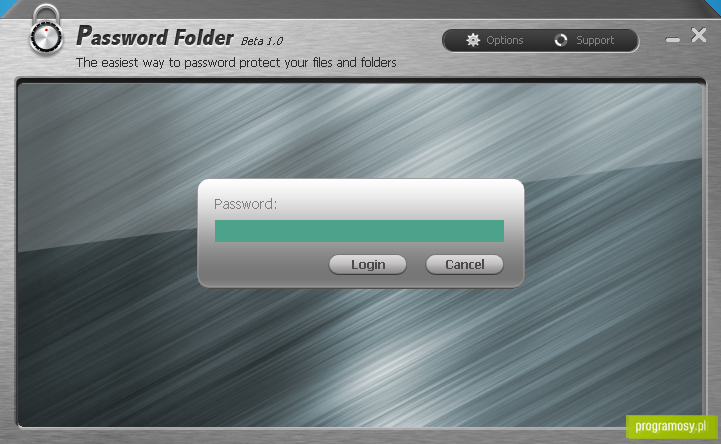This screenshot has height=444, width=721.
Task: Click the gear icon beside Options
Action: pos(473,40)
